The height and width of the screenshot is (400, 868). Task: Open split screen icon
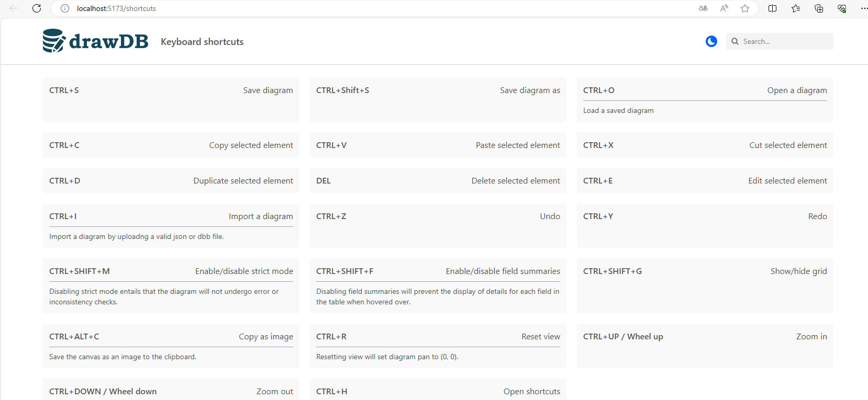pyautogui.click(x=772, y=8)
